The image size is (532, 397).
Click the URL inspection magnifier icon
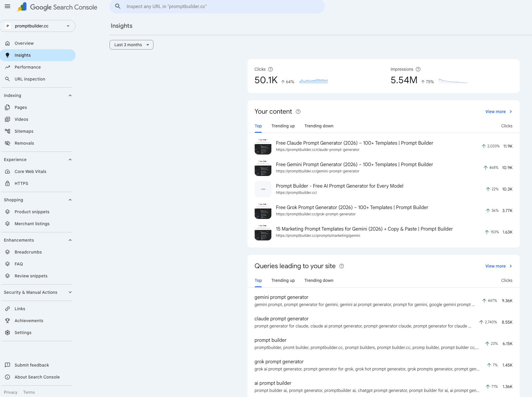[7, 79]
